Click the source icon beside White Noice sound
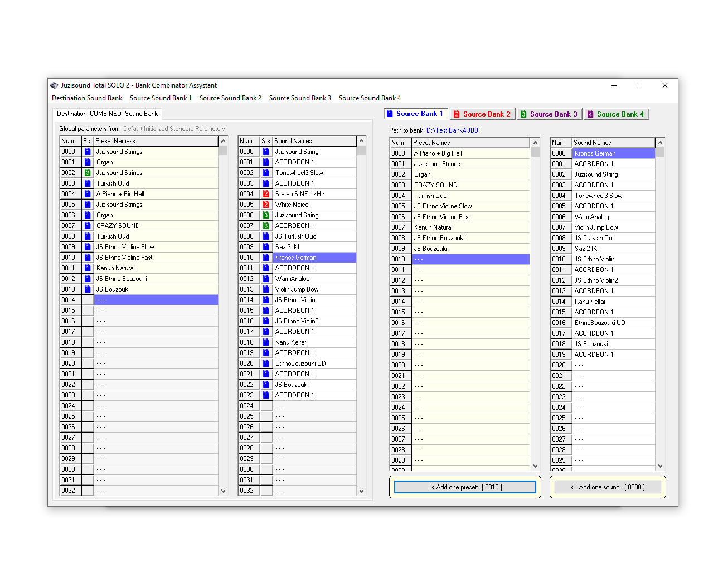Screen dimensions: 728x582 (x=266, y=205)
